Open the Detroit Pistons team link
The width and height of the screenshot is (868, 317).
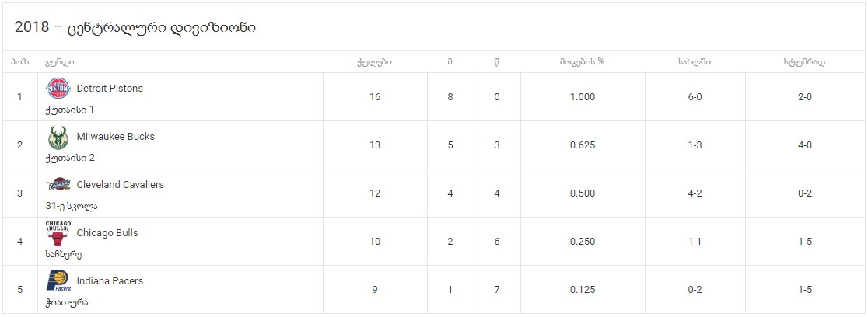(x=110, y=89)
